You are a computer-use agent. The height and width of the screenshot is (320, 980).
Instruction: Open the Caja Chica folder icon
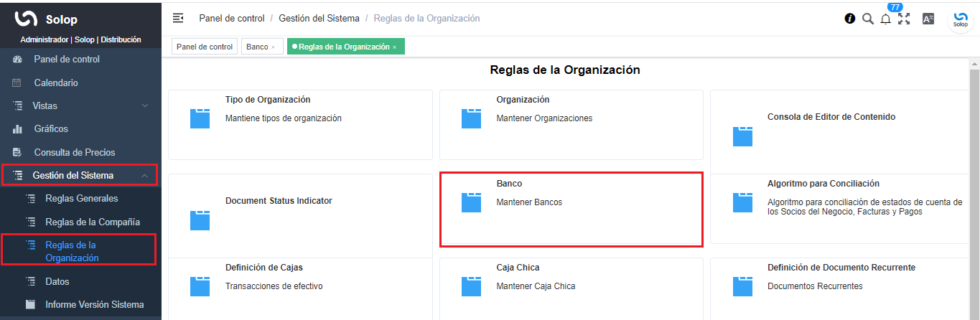pyautogui.click(x=471, y=286)
